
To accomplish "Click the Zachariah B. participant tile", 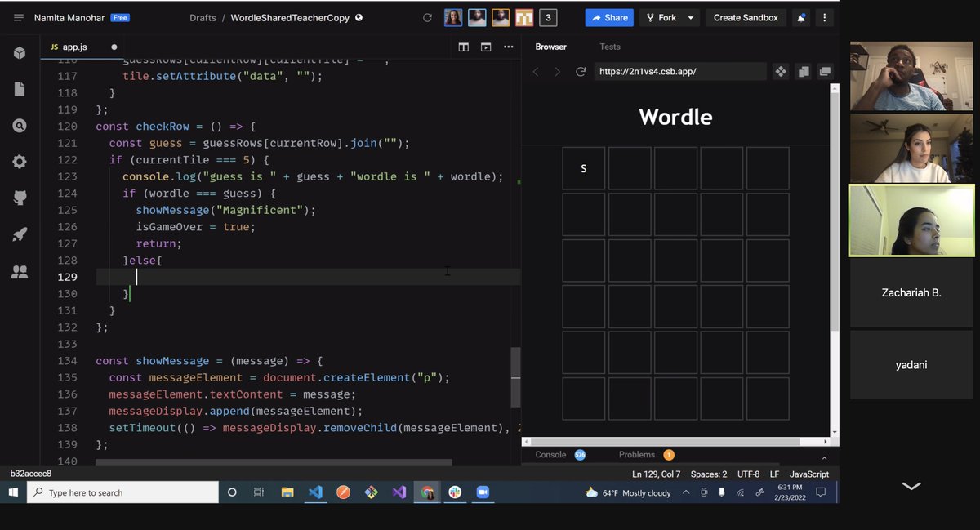I will coord(912,293).
